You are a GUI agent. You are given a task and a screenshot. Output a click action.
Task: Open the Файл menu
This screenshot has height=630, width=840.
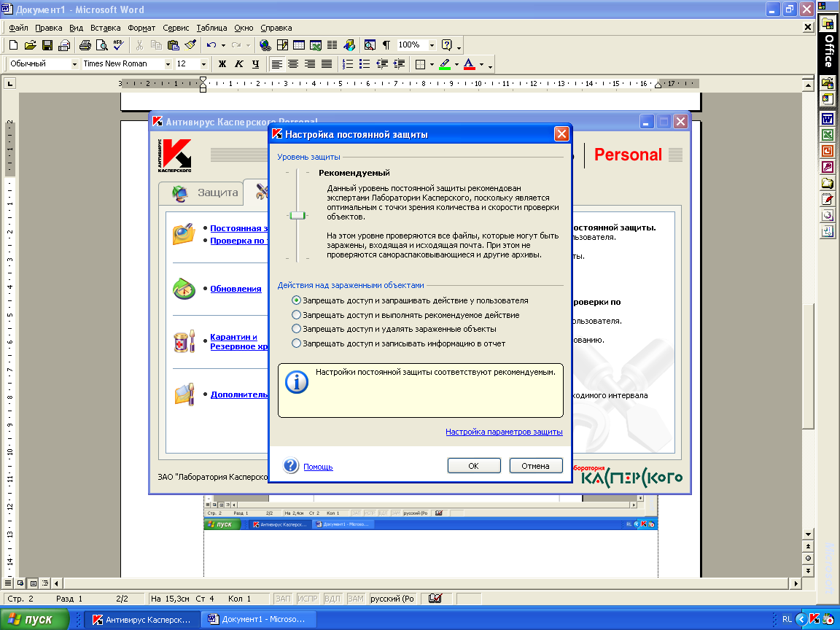click(x=18, y=28)
